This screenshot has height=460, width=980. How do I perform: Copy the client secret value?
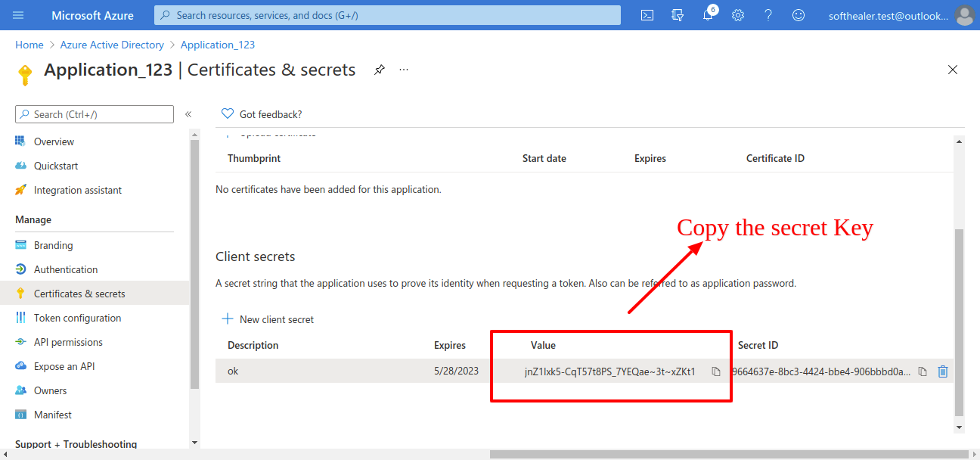tap(716, 371)
